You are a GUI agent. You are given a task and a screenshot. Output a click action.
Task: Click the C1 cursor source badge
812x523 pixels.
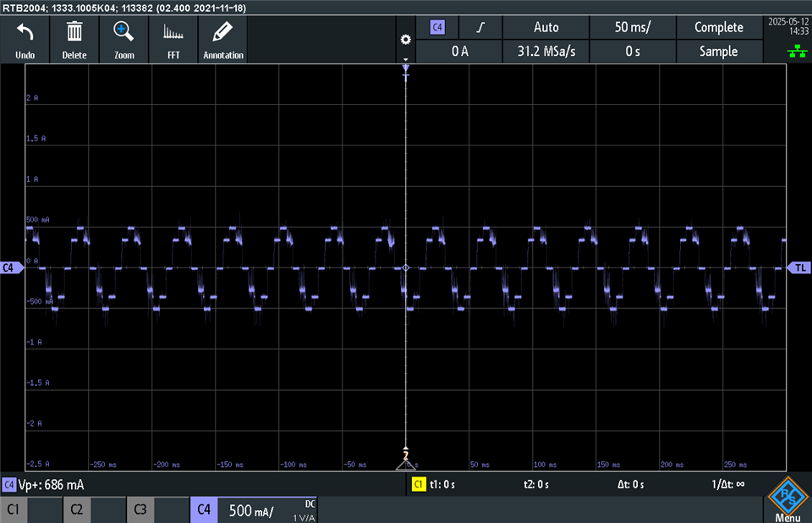tap(419, 484)
